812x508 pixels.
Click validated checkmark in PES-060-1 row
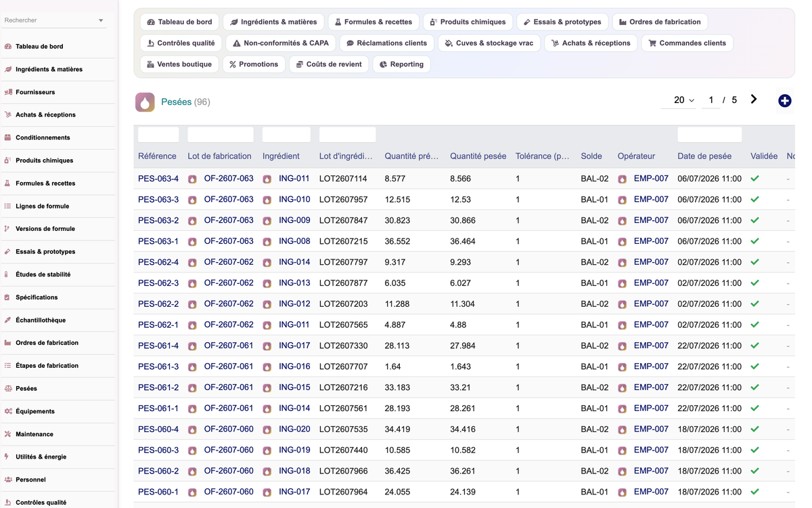point(755,492)
